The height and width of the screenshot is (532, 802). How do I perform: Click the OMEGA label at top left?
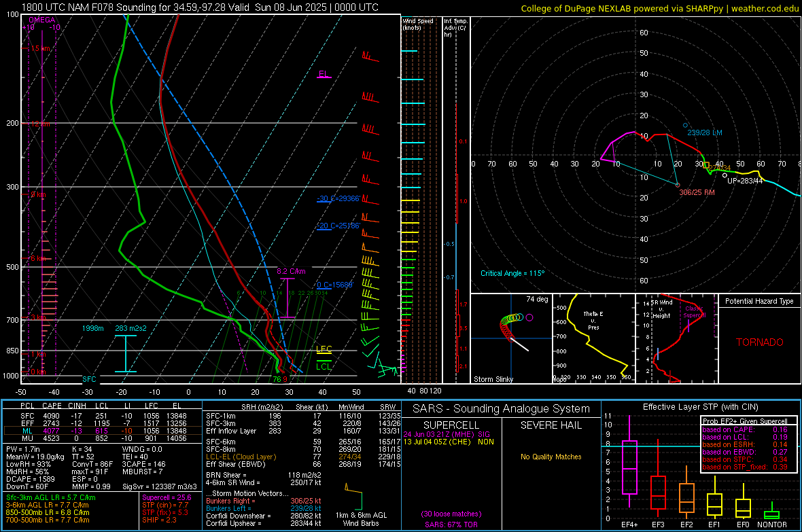[x=42, y=20]
